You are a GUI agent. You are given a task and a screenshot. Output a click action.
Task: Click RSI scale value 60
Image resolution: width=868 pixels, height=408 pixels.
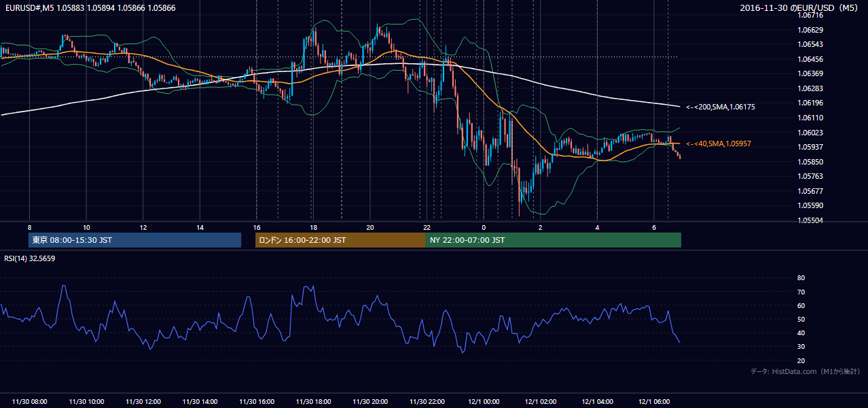(801, 305)
